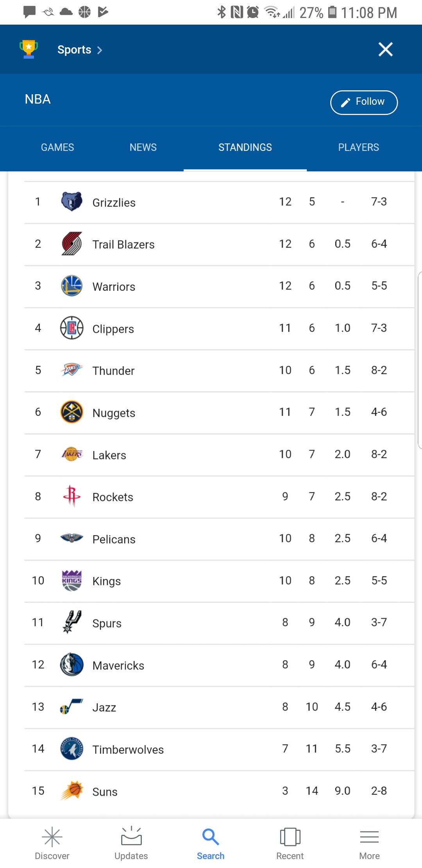Tap the Rockets logo

(71, 497)
